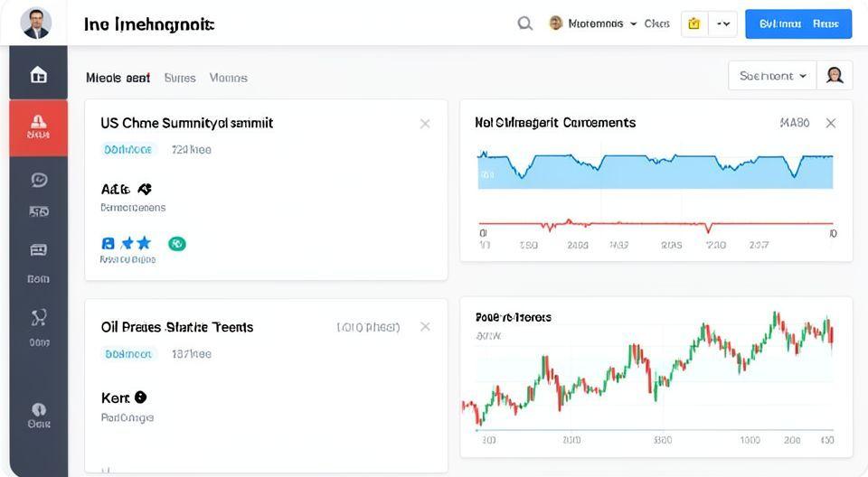Click the Home icon in sidebar
The image size is (868, 477).
(x=38, y=75)
